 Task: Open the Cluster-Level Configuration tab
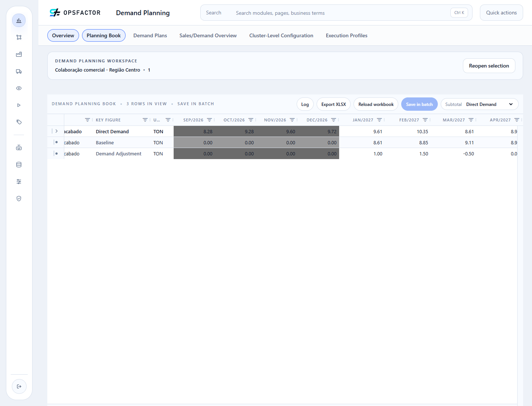[281, 35]
